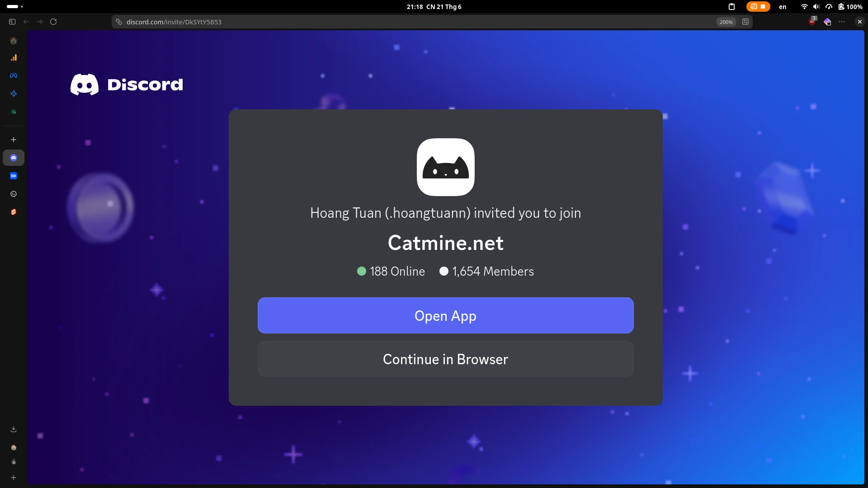
Task: Open the site settings icon beside zoom level
Action: pyautogui.click(x=745, y=22)
